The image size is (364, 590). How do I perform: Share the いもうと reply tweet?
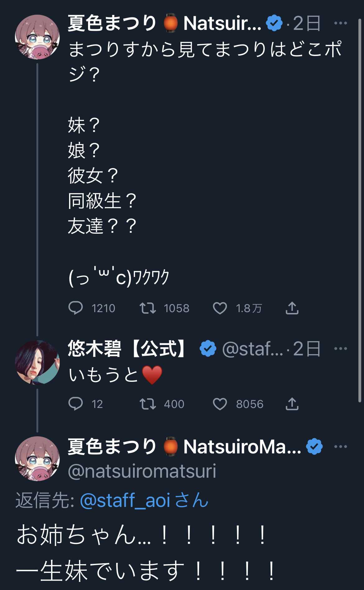[292, 404]
